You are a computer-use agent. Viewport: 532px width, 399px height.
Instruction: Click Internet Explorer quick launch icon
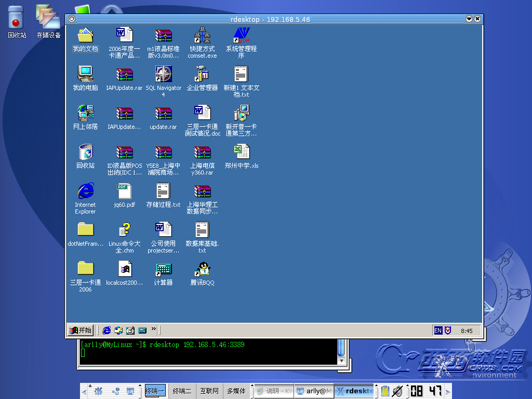click(x=107, y=330)
